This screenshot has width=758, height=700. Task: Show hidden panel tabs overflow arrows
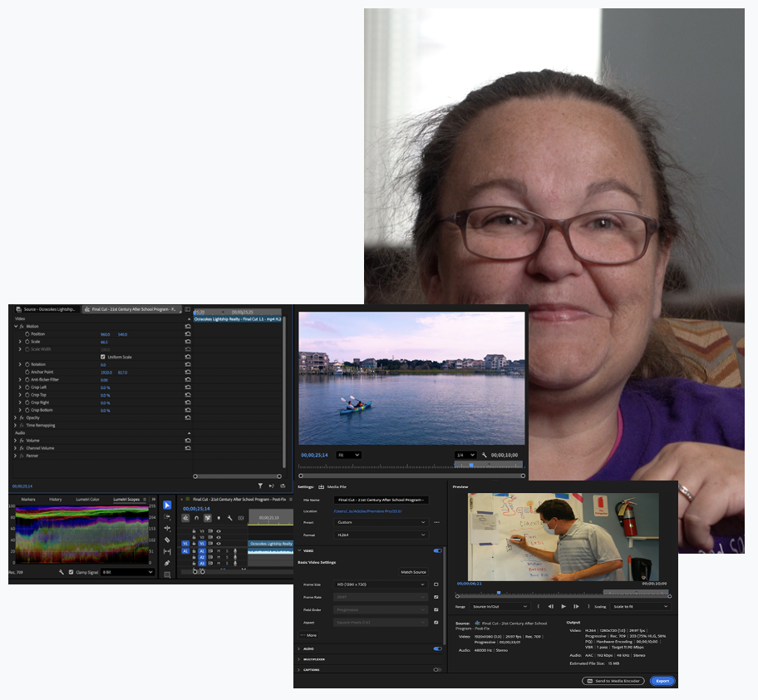click(x=154, y=500)
